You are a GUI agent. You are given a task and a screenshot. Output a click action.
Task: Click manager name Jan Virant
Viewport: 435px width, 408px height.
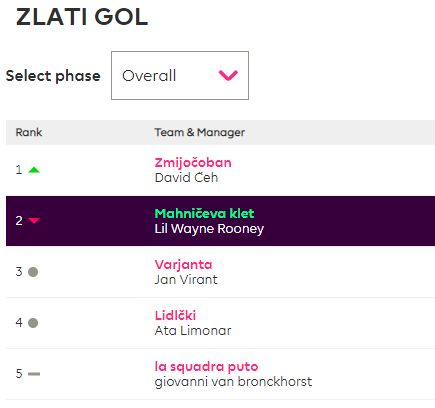tap(186, 279)
